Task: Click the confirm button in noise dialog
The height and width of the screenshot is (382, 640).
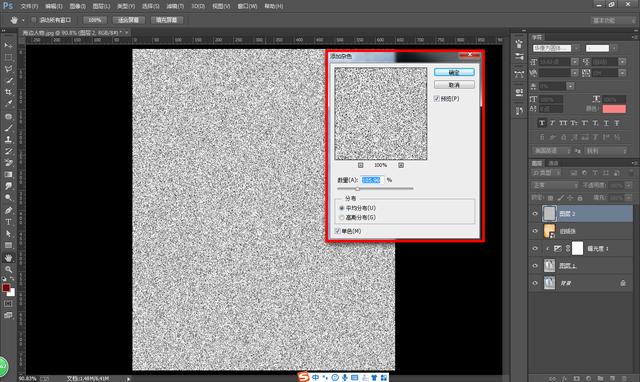Action: coord(454,72)
